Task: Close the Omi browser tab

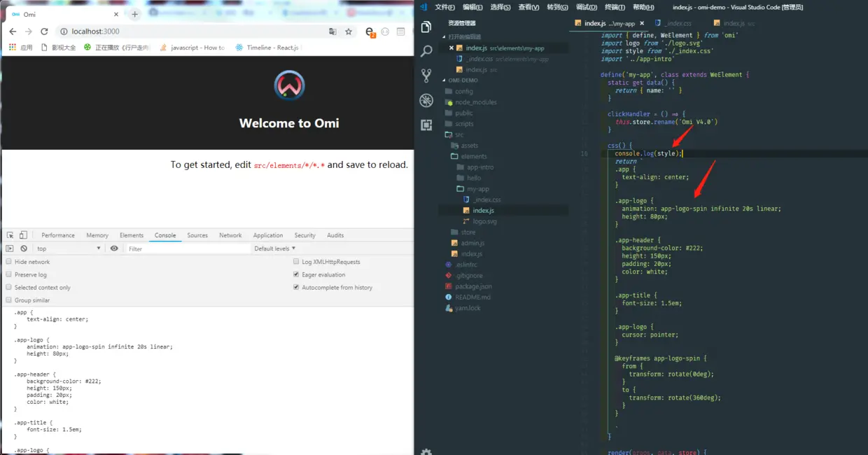Action: pos(117,14)
